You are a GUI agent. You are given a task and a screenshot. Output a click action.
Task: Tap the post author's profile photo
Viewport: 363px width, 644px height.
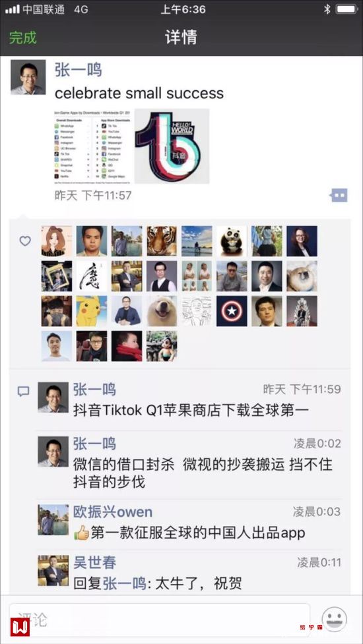(28, 78)
